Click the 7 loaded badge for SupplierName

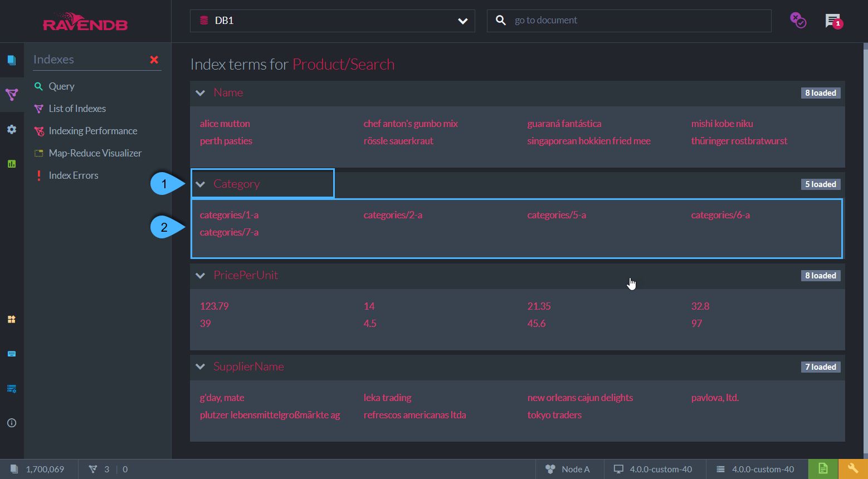point(821,367)
